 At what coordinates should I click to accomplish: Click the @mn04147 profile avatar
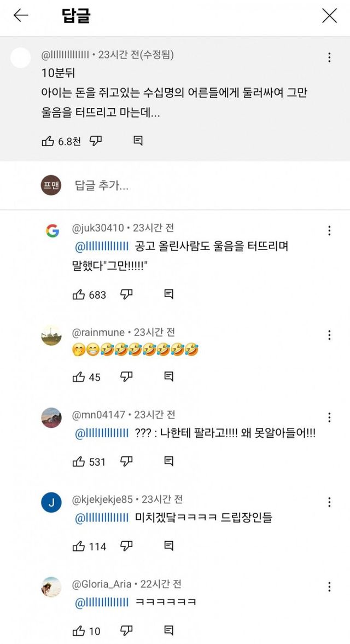pos(52,417)
